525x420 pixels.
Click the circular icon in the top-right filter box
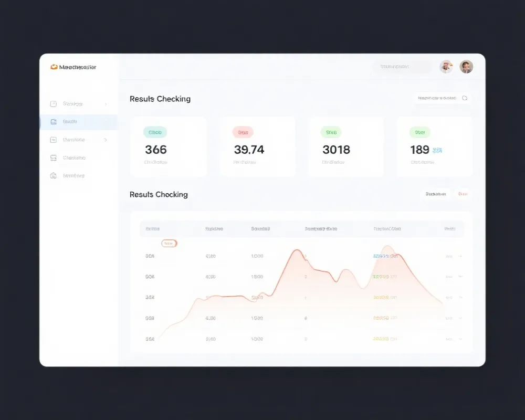(x=465, y=98)
